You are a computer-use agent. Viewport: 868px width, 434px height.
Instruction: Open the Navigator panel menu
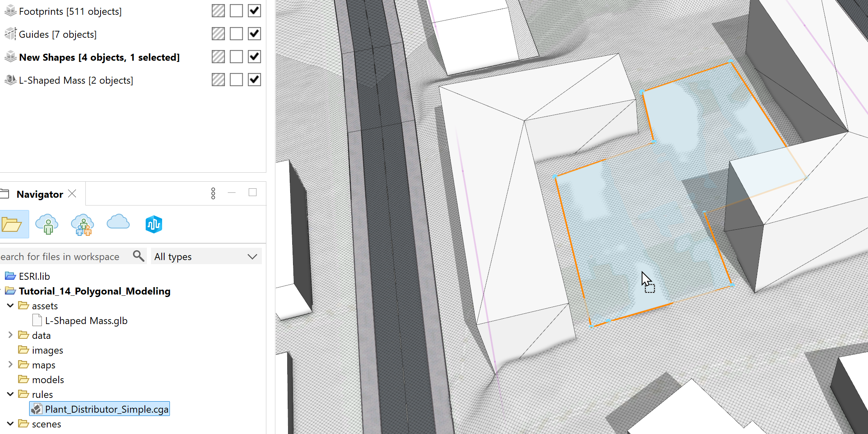pyautogui.click(x=213, y=193)
